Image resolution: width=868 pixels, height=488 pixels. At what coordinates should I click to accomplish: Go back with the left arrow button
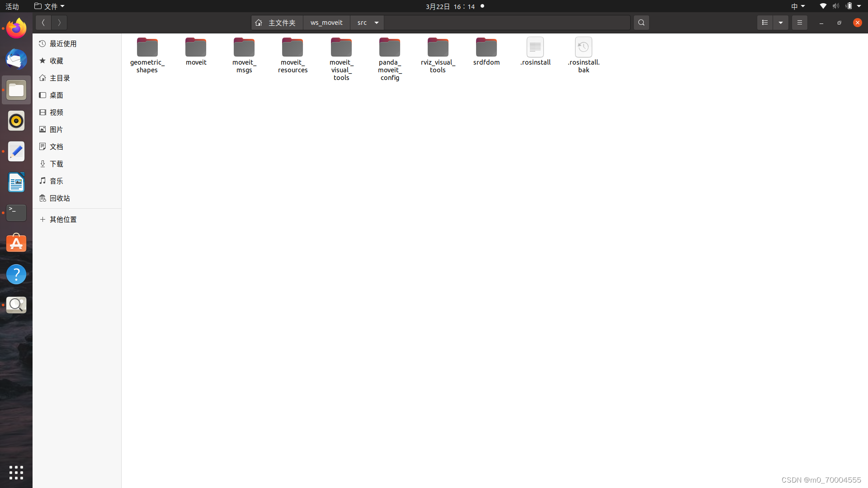click(x=43, y=23)
